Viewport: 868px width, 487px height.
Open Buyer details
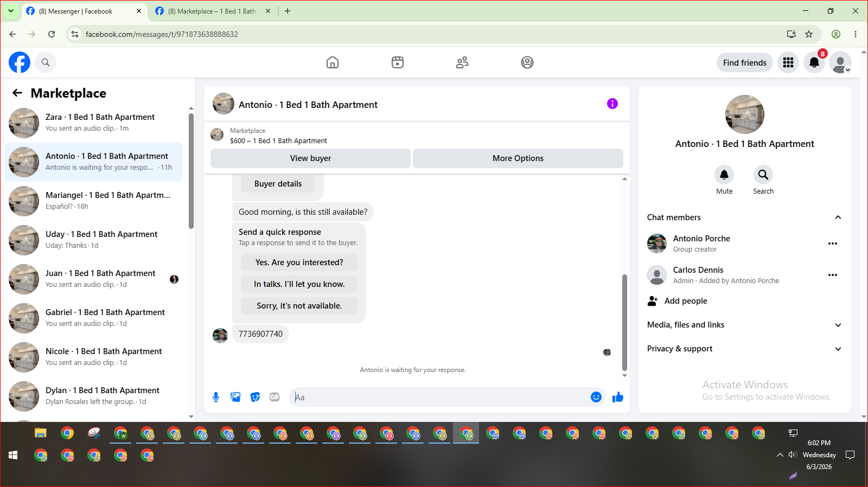click(278, 184)
